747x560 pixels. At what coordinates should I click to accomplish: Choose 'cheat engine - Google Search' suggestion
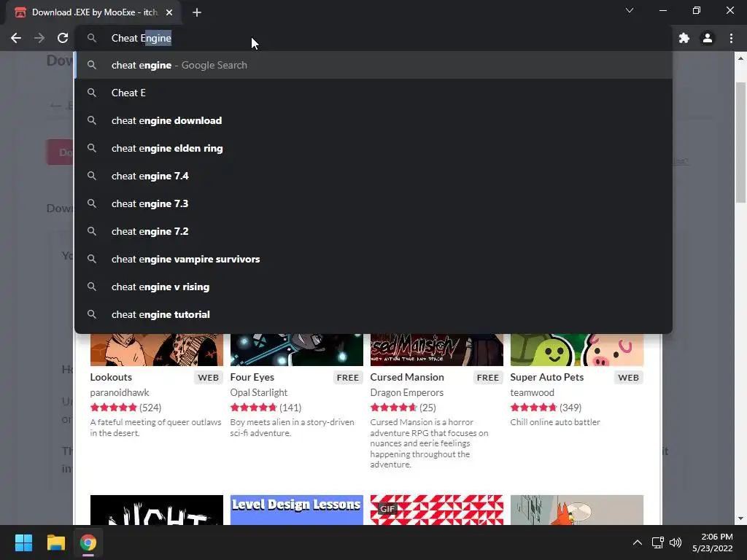pos(373,65)
